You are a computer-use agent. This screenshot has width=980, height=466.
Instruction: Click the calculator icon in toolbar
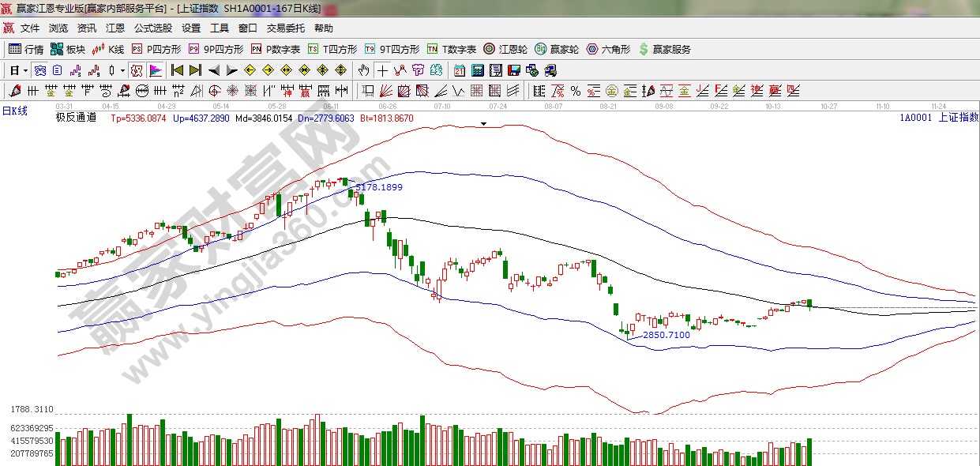(477, 70)
